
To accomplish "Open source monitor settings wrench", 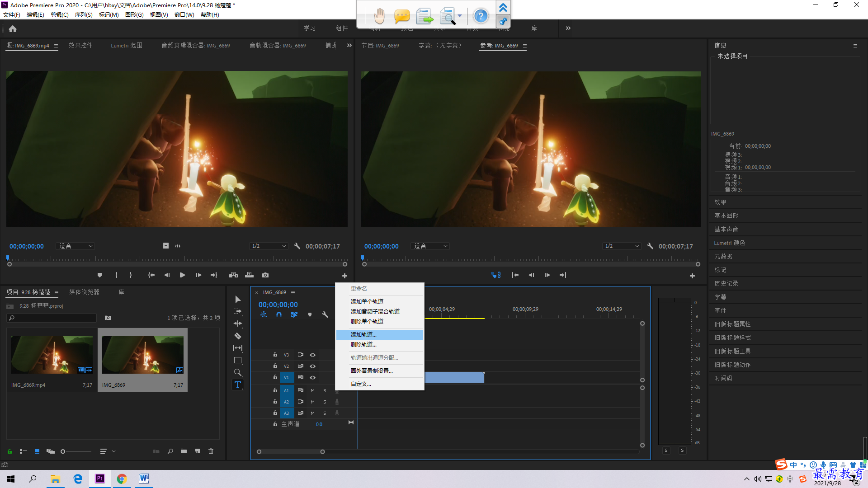I will click(x=297, y=246).
